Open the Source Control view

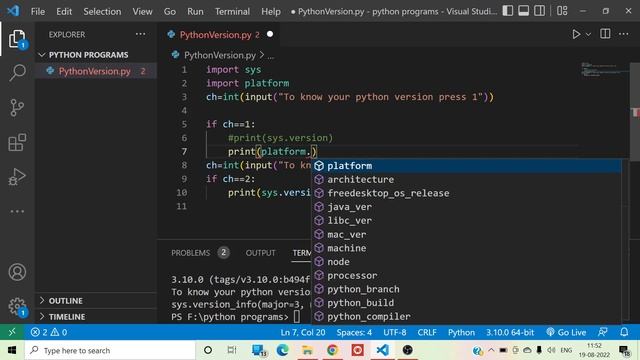[x=17, y=108]
